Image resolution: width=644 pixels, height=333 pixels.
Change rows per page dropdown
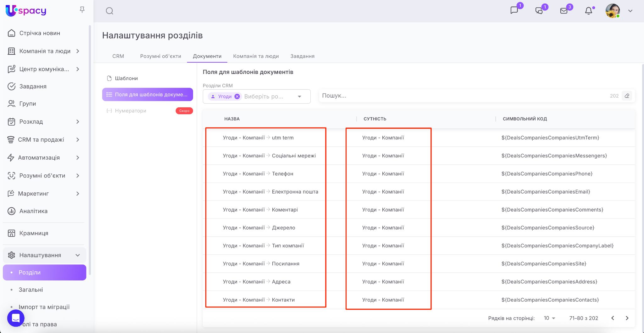pos(550,318)
